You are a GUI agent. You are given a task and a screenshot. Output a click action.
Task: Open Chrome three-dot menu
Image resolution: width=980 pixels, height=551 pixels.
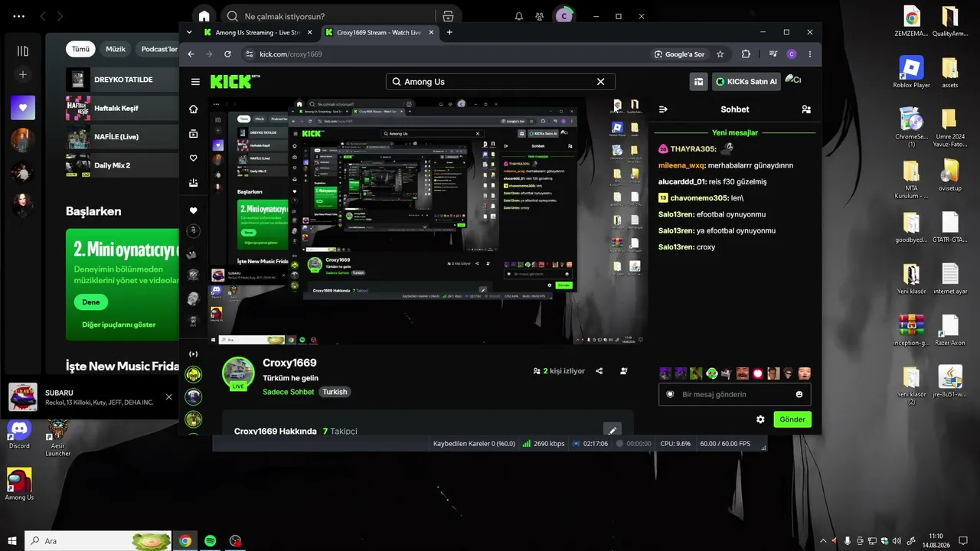(810, 54)
